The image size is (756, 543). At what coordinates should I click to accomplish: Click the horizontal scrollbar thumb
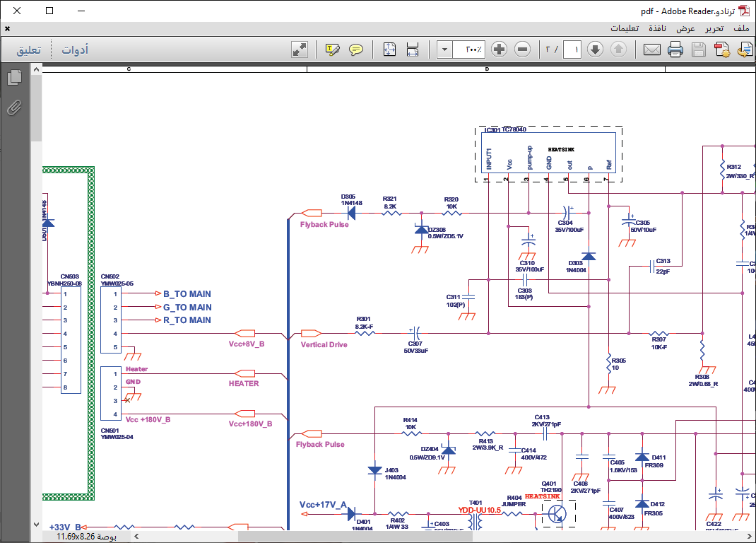point(355,536)
